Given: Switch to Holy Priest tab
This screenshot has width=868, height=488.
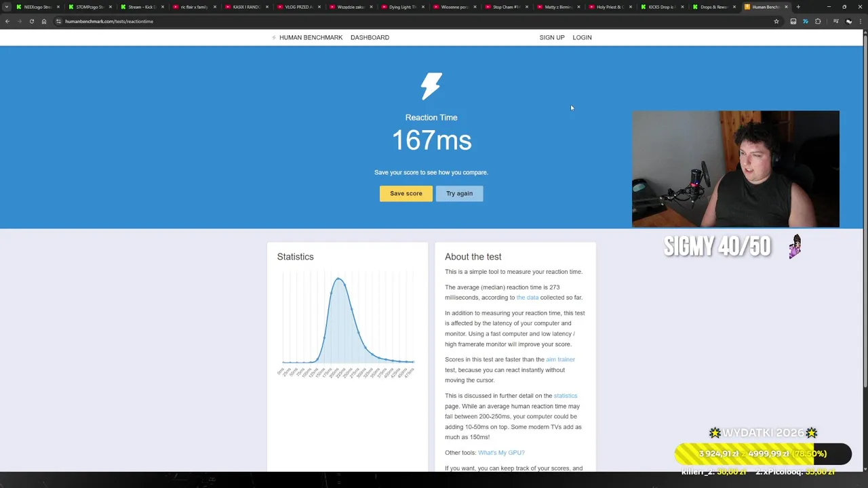Looking at the screenshot, I should [x=610, y=7].
